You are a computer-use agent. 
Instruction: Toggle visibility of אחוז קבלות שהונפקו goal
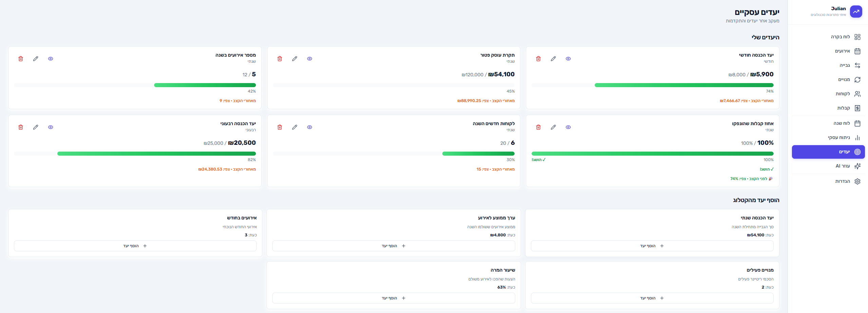(568, 127)
